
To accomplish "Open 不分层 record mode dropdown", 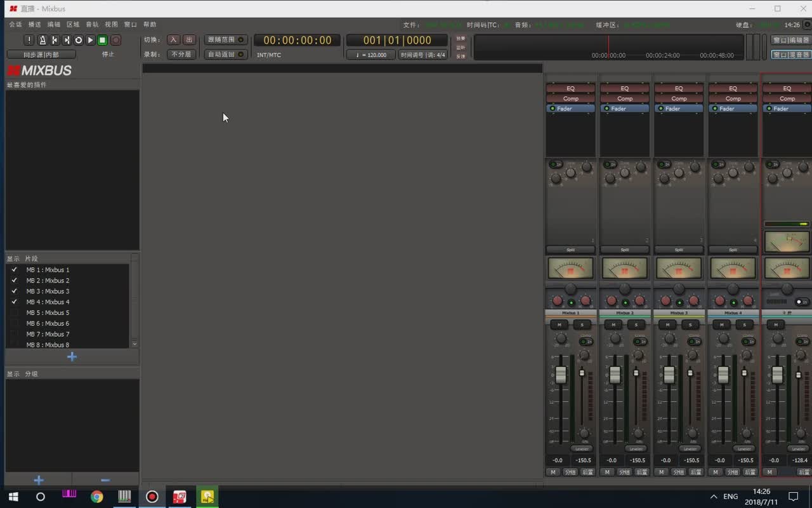I will (181, 55).
